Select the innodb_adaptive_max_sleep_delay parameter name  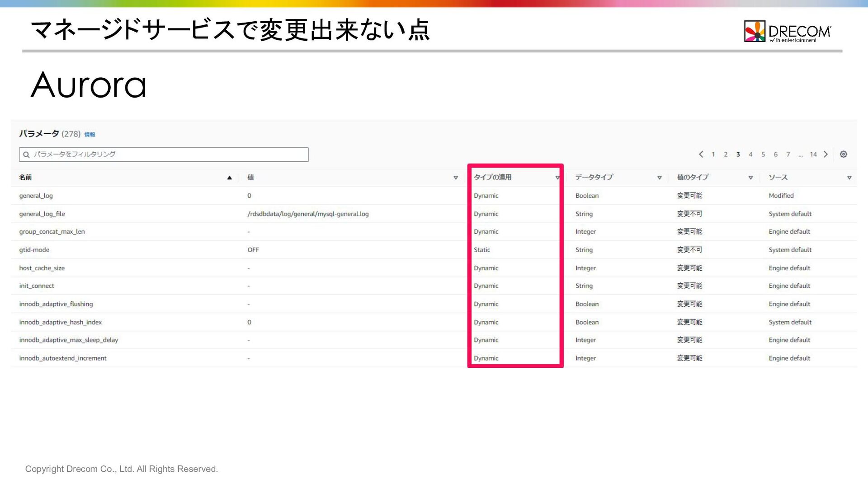69,340
